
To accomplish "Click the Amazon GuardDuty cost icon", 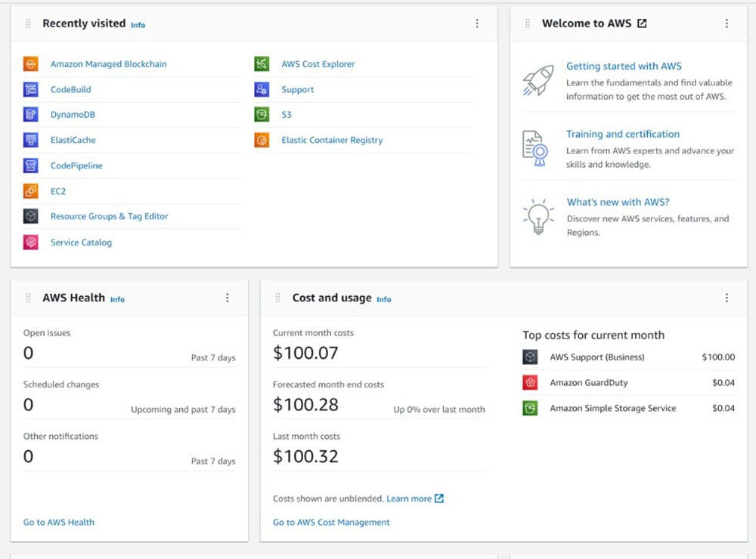I will click(x=531, y=383).
